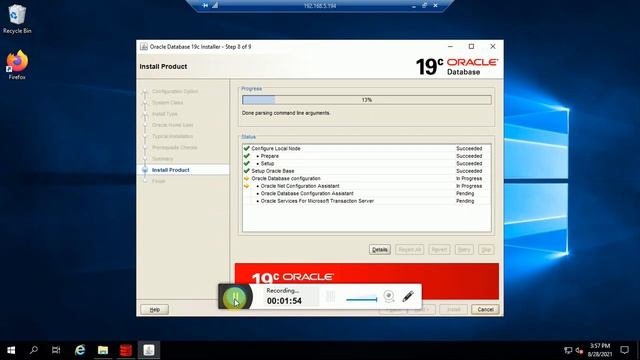This screenshot has width=640, height=360.
Task: Open the notification center icon
Action: [624, 350]
